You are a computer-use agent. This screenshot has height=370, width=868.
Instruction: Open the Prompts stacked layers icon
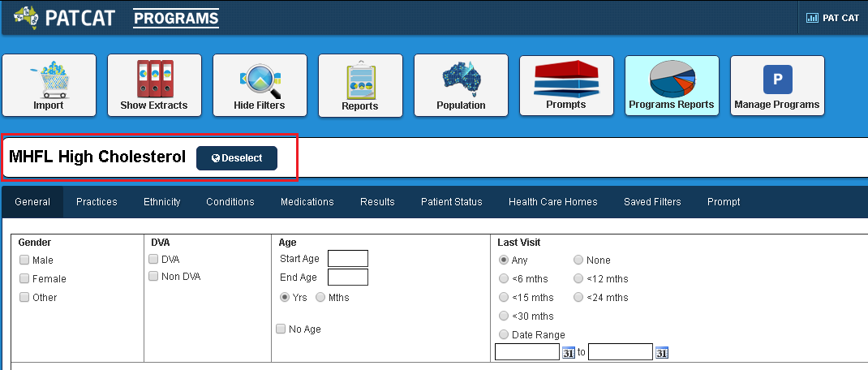(566, 85)
